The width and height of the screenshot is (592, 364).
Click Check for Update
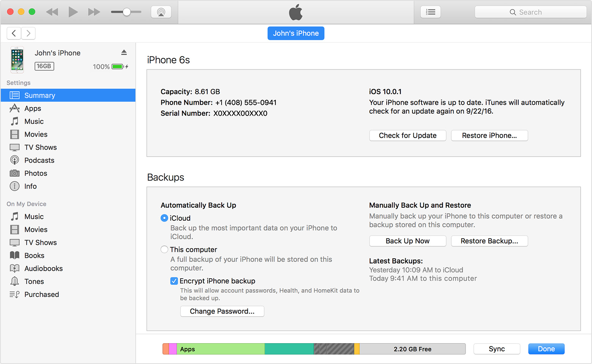pos(408,135)
